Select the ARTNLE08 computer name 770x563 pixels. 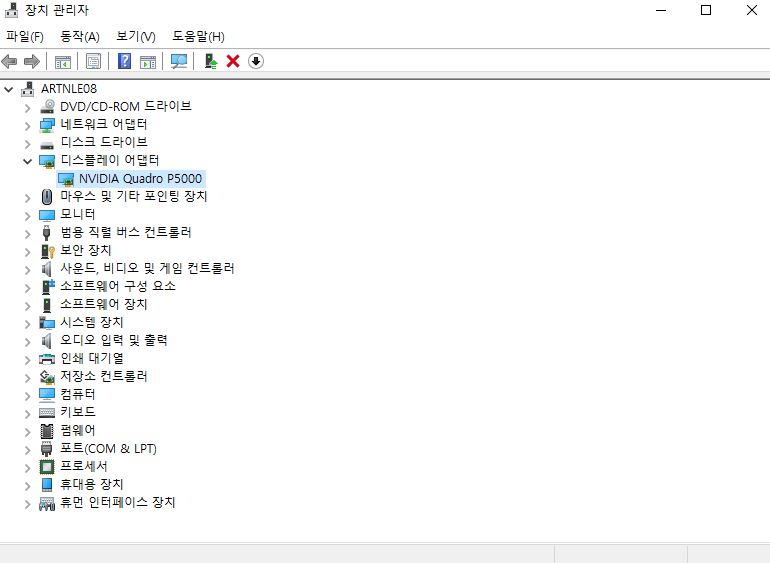pyautogui.click(x=69, y=89)
